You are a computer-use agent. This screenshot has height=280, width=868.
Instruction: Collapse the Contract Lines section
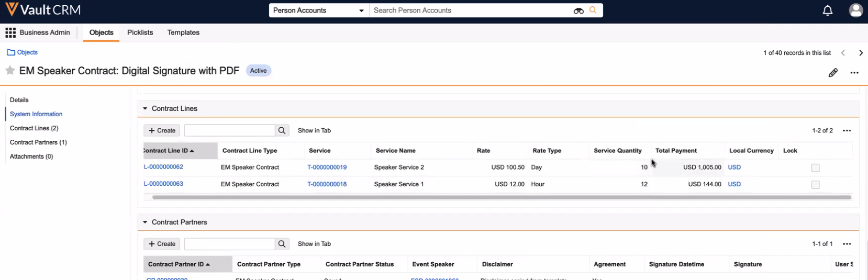(x=146, y=108)
